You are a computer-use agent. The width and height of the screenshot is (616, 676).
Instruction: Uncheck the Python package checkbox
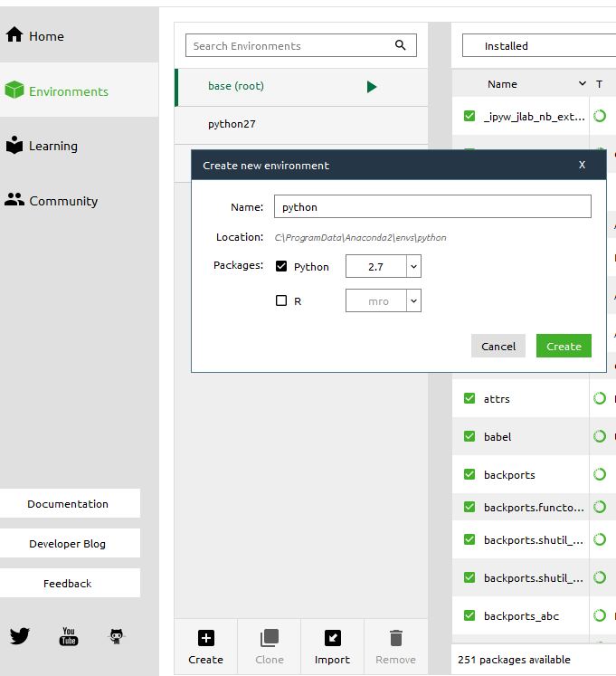pyautogui.click(x=281, y=266)
